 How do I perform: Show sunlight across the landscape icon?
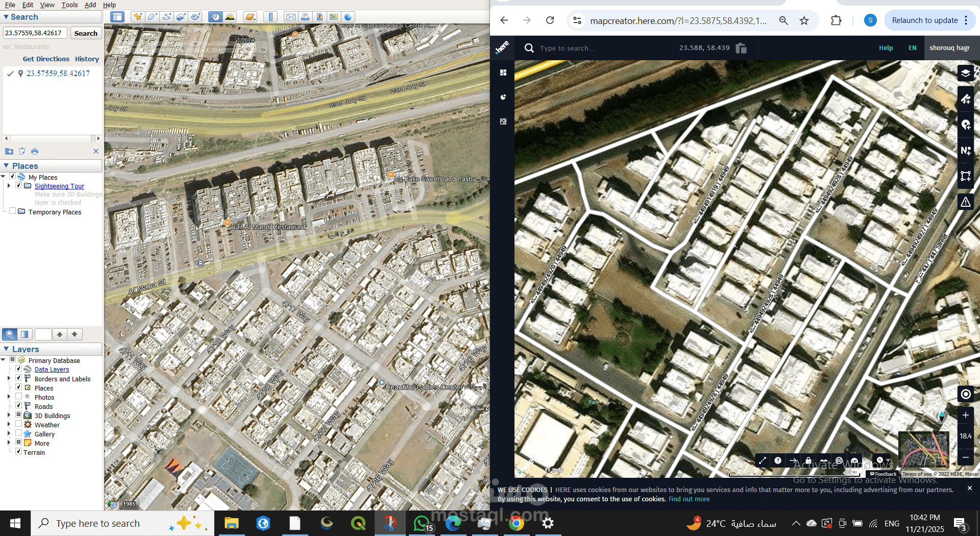(230, 17)
